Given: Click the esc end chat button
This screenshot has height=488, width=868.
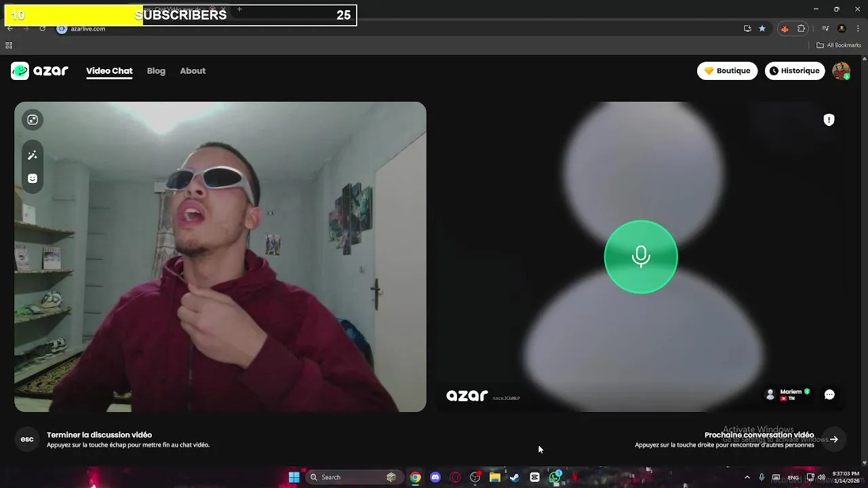Looking at the screenshot, I should [27, 439].
